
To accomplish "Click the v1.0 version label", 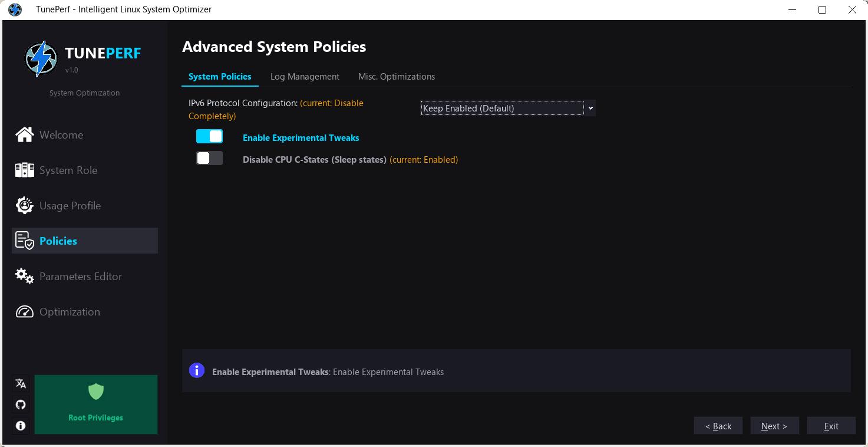I will (x=71, y=70).
